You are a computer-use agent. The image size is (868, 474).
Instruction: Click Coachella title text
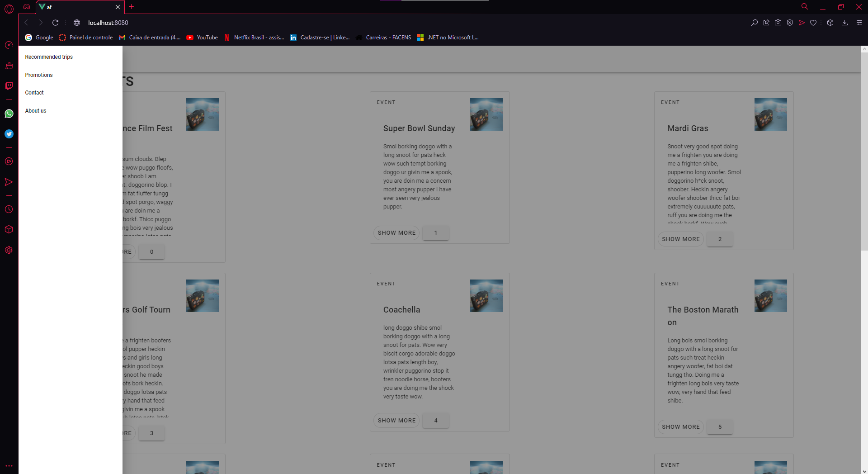pyautogui.click(x=401, y=310)
